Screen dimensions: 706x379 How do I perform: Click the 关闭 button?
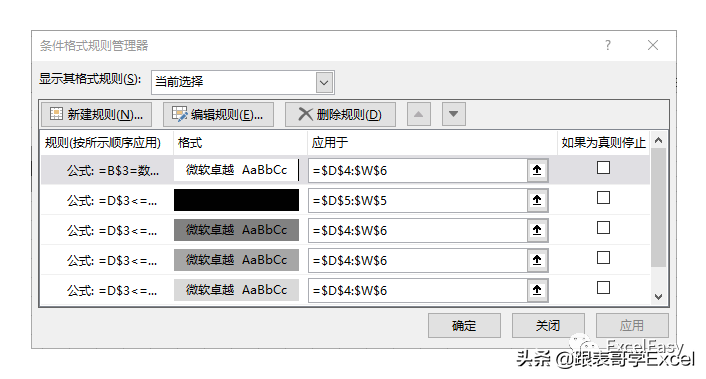click(548, 325)
